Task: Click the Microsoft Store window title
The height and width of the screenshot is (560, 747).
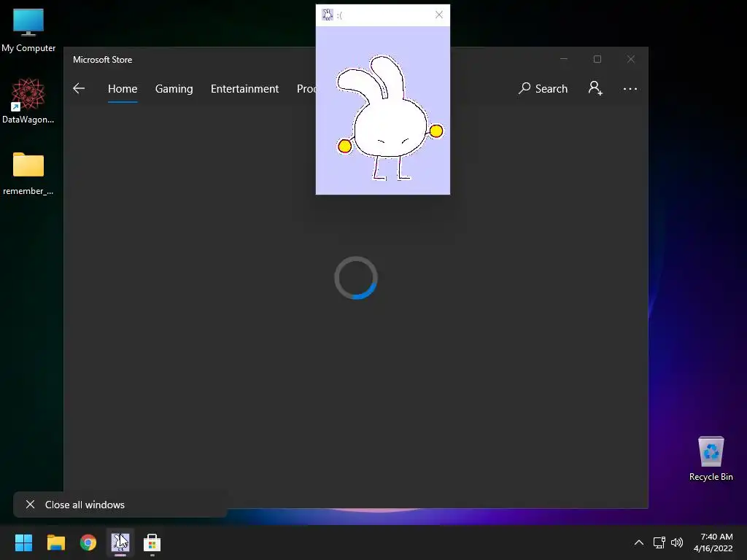Action: [x=102, y=60]
